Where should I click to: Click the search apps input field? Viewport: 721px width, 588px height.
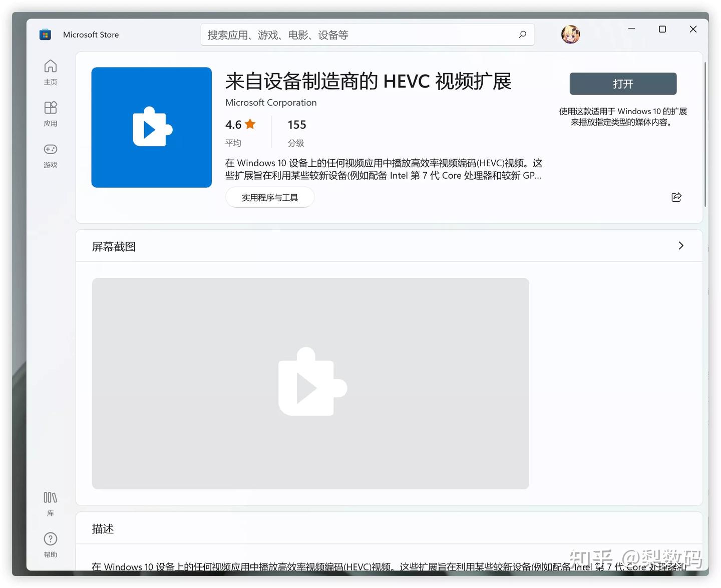pyautogui.click(x=350, y=35)
